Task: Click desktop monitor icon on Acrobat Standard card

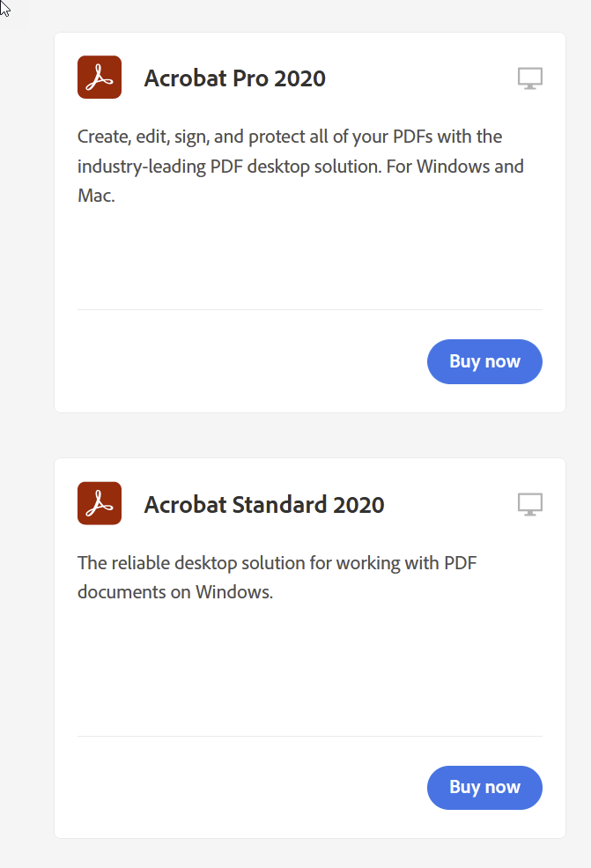Action: [x=529, y=504]
